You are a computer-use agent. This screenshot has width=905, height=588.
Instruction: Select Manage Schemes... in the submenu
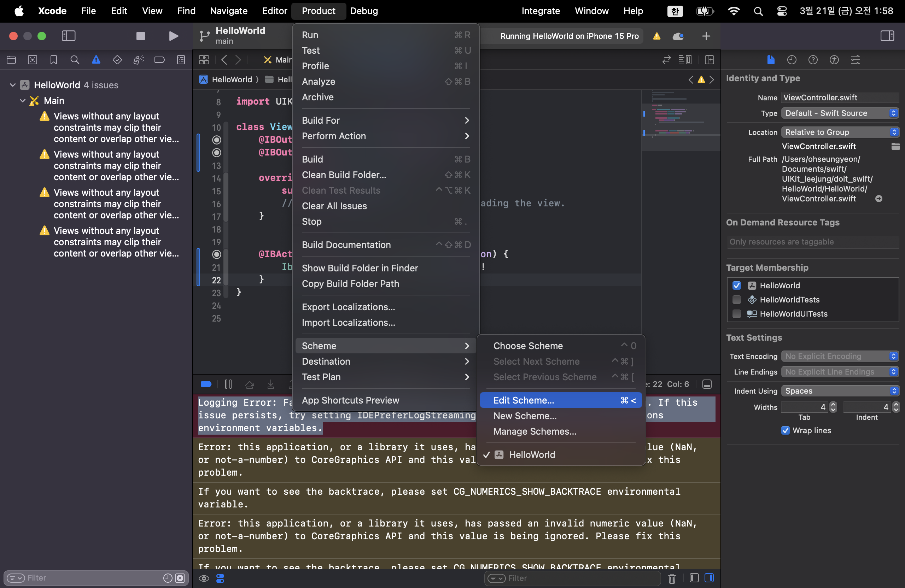[x=560, y=431]
